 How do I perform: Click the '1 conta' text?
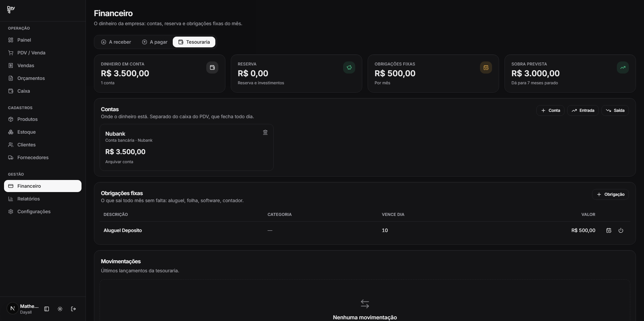[108, 83]
